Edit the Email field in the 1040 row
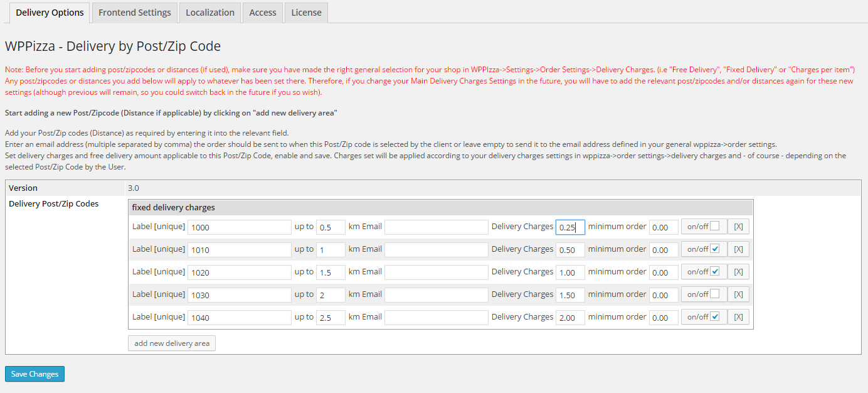Screen dimensions: 868x393 click(x=437, y=318)
